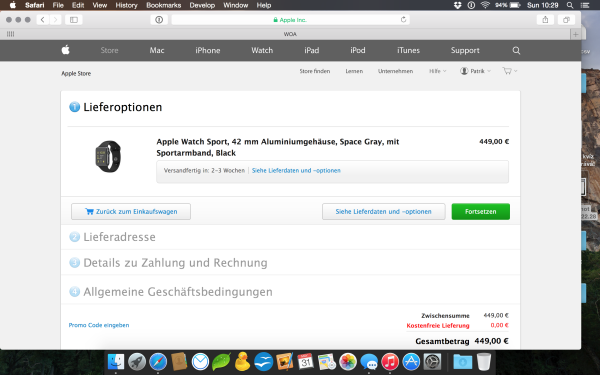Open Spotlight search in menu bar

[570, 5]
